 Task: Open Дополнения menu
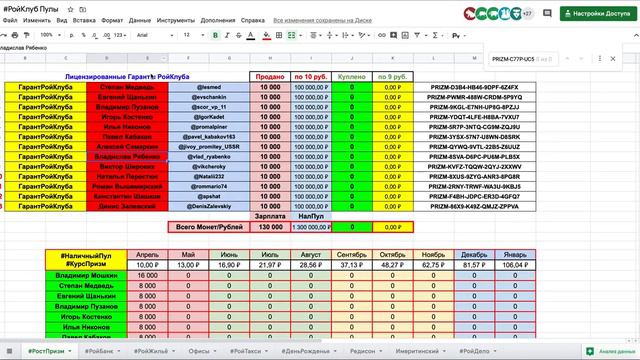tap(218, 20)
